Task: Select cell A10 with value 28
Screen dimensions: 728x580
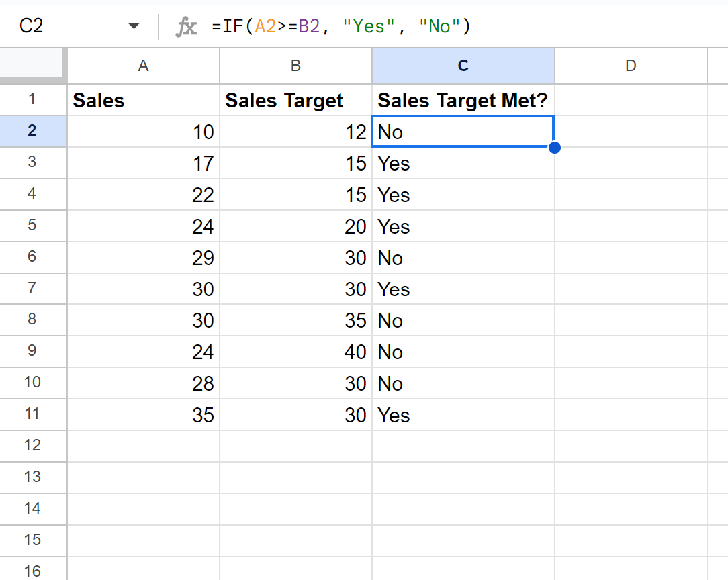Action: coord(144,383)
